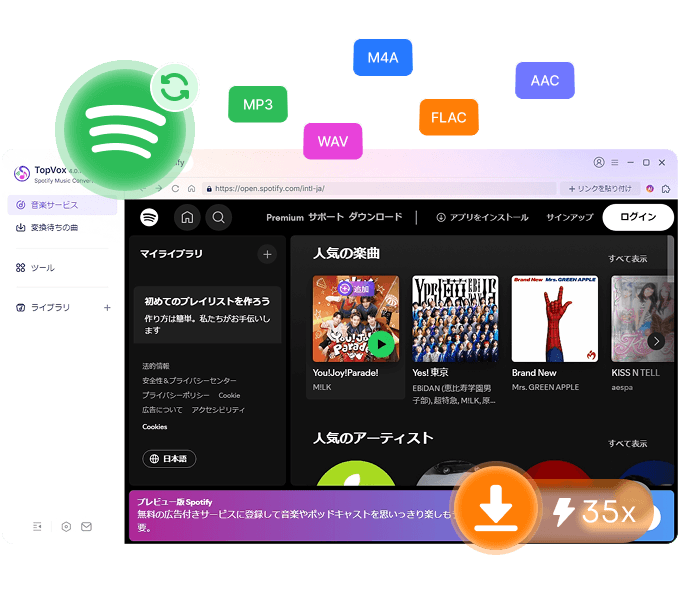The width and height of the screenshot is (680, 600).
Task: Click Mrs. GREEN APPLE artist name
Action: pyautogui.click(x=545, y=387)
